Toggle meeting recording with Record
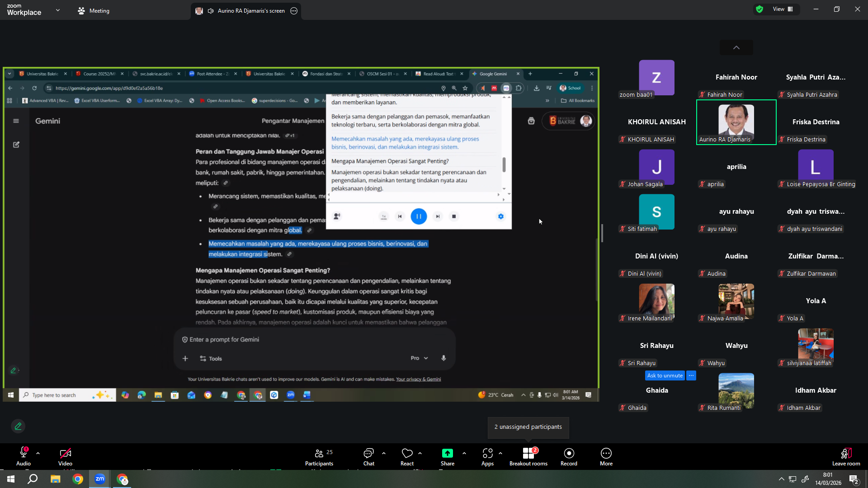 coord(569,457)
